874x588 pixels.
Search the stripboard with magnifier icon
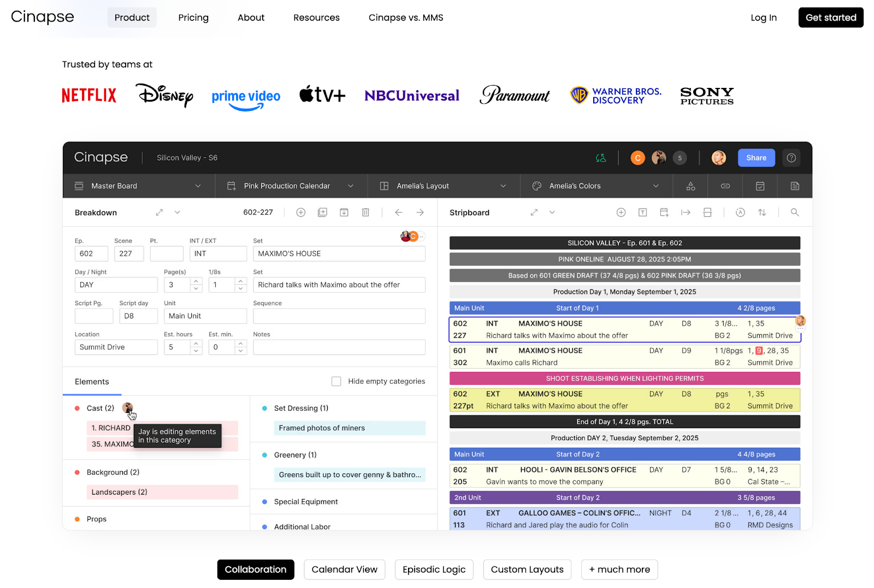(x=795, y=212)
